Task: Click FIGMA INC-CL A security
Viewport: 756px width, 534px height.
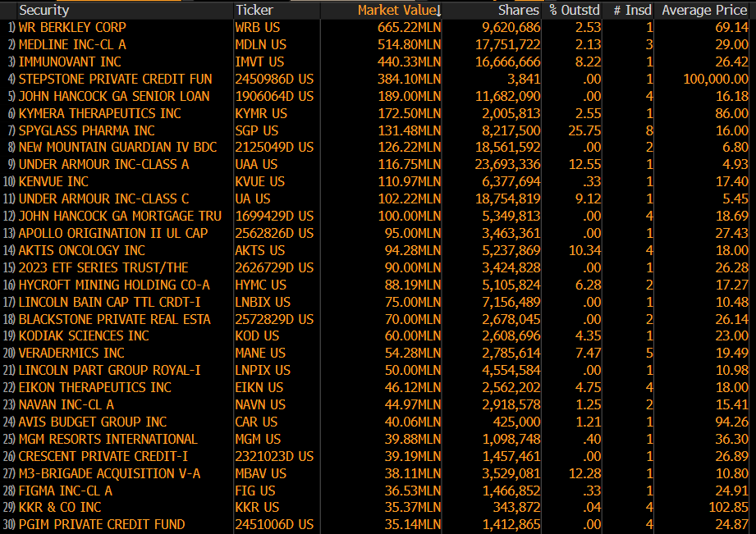Action: pyautogui.click(x=66, y=491)
